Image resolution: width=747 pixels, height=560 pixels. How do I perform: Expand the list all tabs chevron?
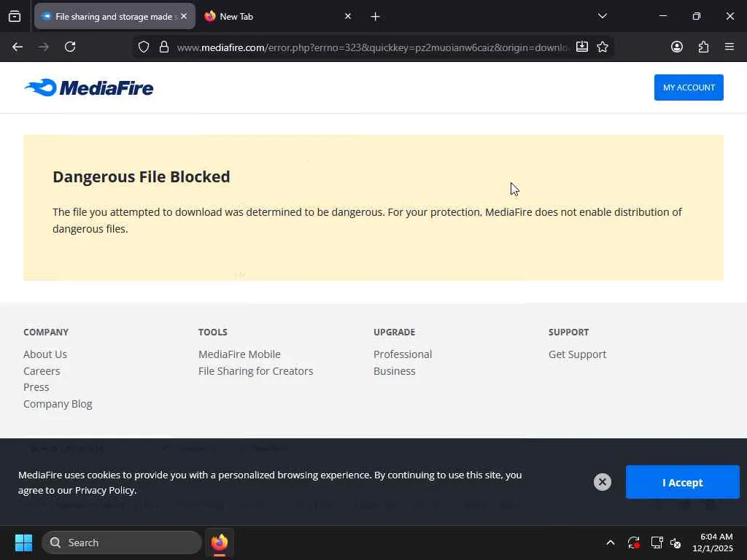pyautogui.click(x=602, y=16)
